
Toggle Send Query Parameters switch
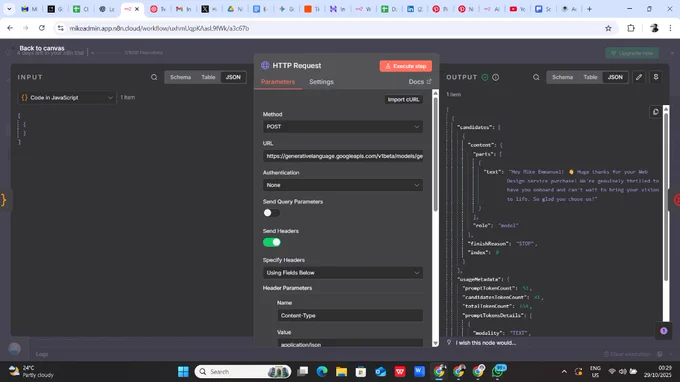click(x=271, y=213)
